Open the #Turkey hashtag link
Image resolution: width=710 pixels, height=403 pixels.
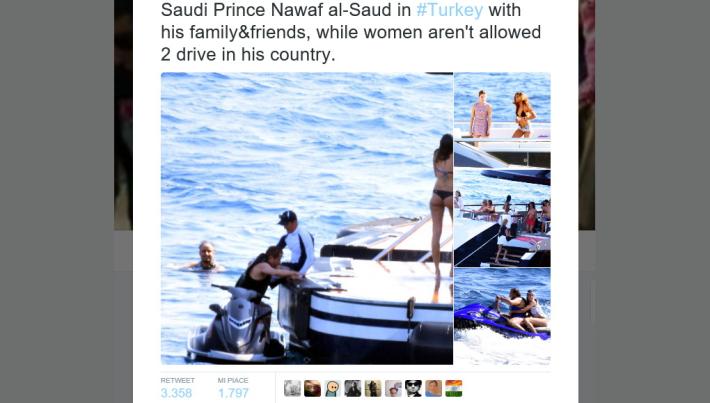(450, 10)
